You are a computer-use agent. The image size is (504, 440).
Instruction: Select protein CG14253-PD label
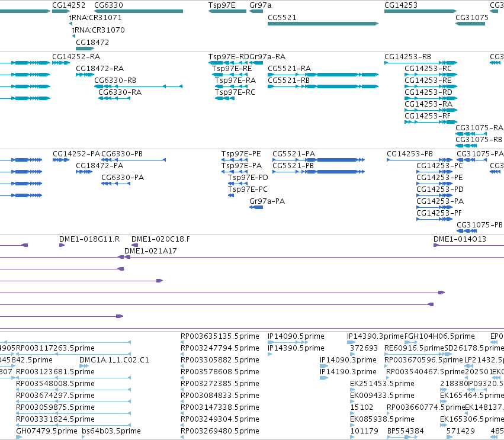(440, 190)
